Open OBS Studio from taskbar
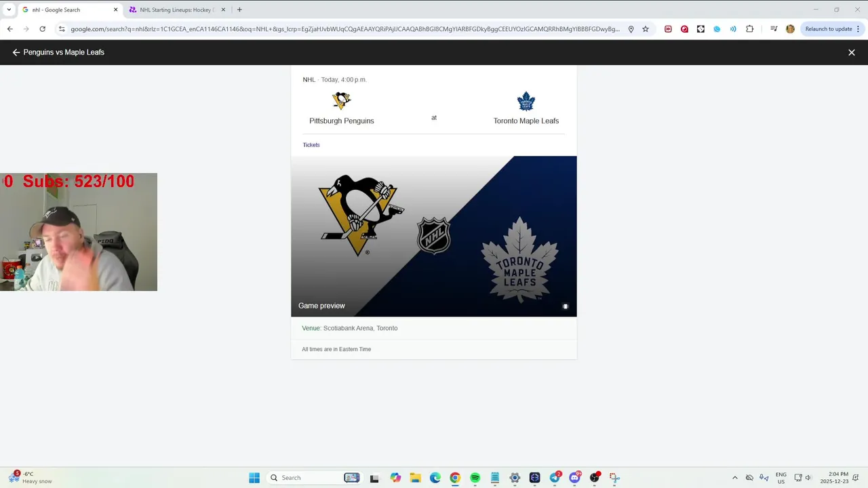868x488 pixels. (x=595, y=478)
